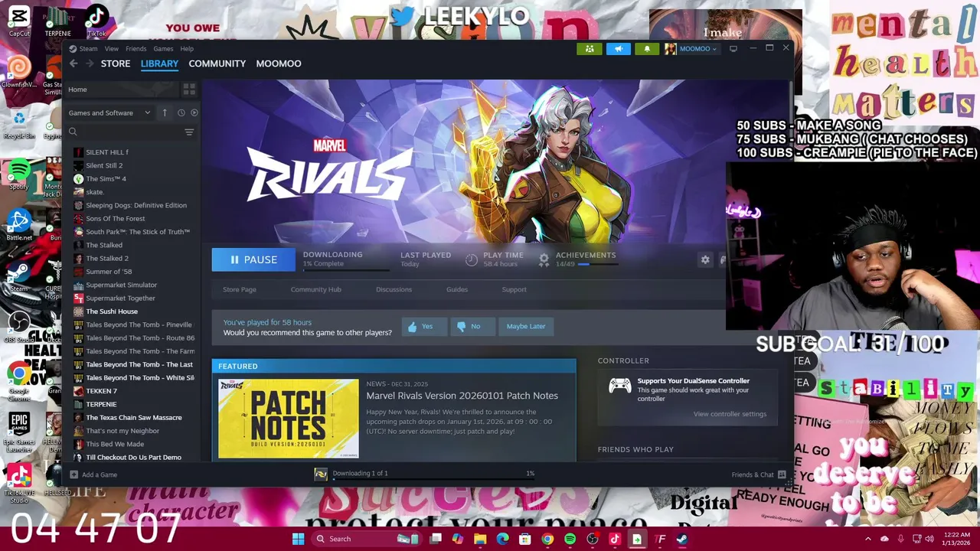The image size is (980, 551).
Task: Switch to the STORE tab
Action: 116,64
